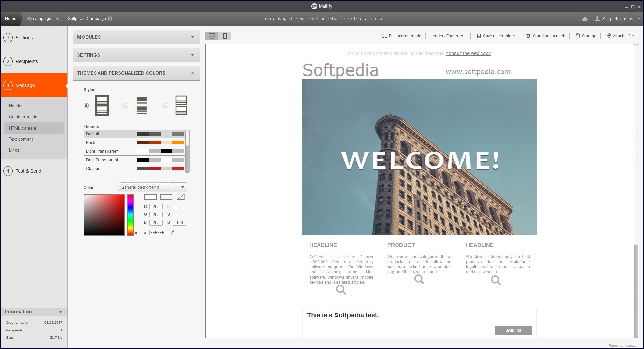Click the rainbow hue slider bar
This screenshot has width=644, height=349.
coord(130,215)
